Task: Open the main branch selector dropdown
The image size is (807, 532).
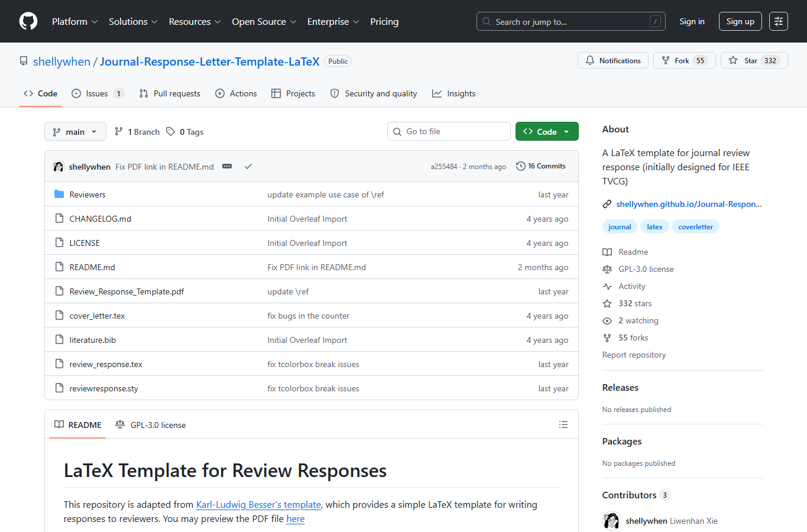Action: 75,131
